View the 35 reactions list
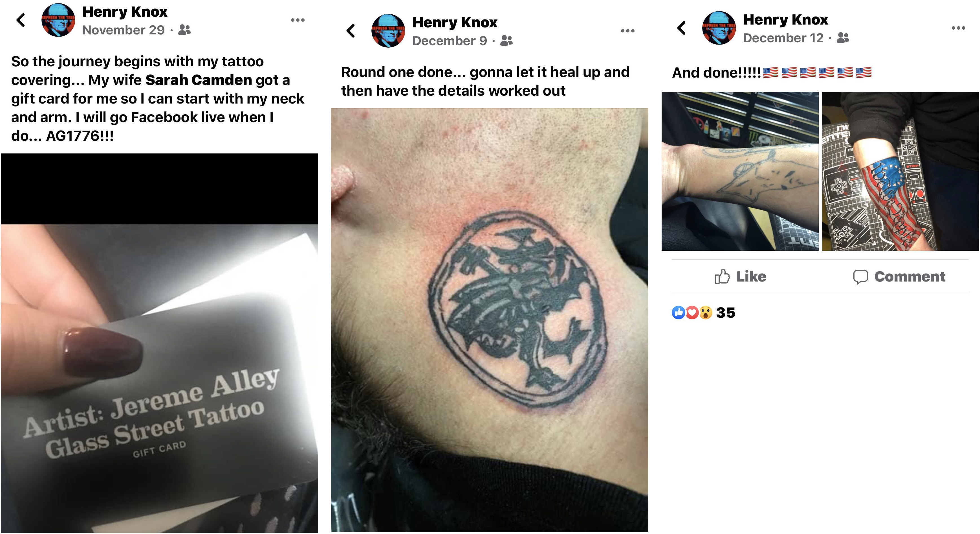This screenshot has height=534, width=980. (x=703, y=313)
